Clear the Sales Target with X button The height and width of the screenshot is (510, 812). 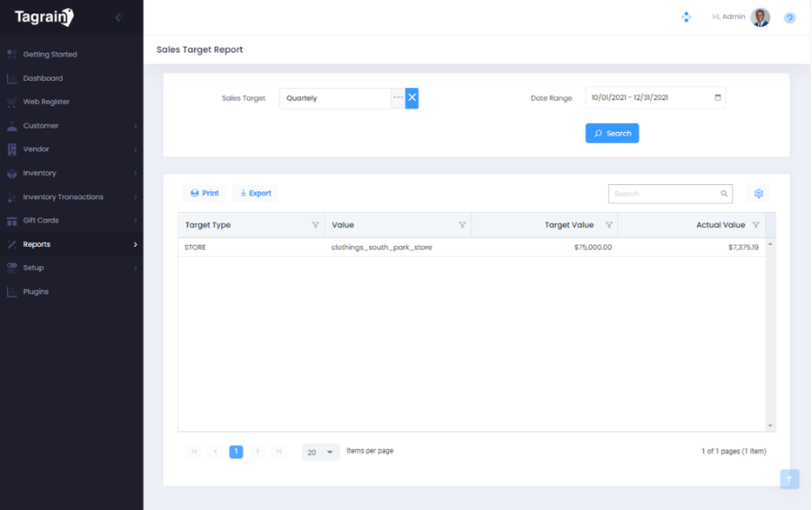(x=412, y=98)
